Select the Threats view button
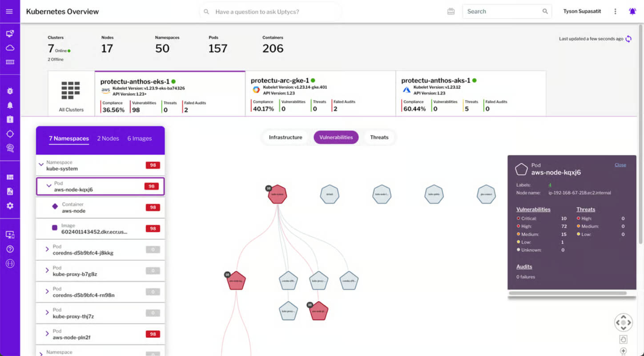Image resolution: width=644 pixels, height=356 pixels. pos(379,137)
